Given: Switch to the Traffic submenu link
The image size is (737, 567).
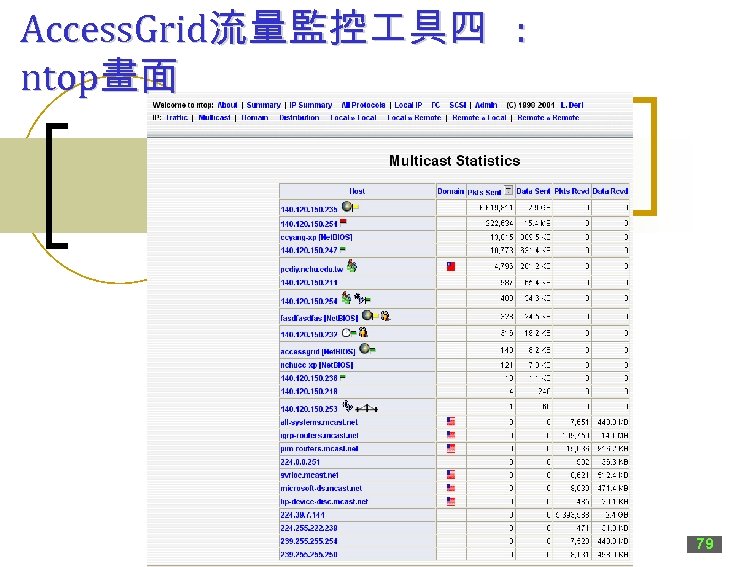Looking at the screenshot, I should (x=177, y=118).
